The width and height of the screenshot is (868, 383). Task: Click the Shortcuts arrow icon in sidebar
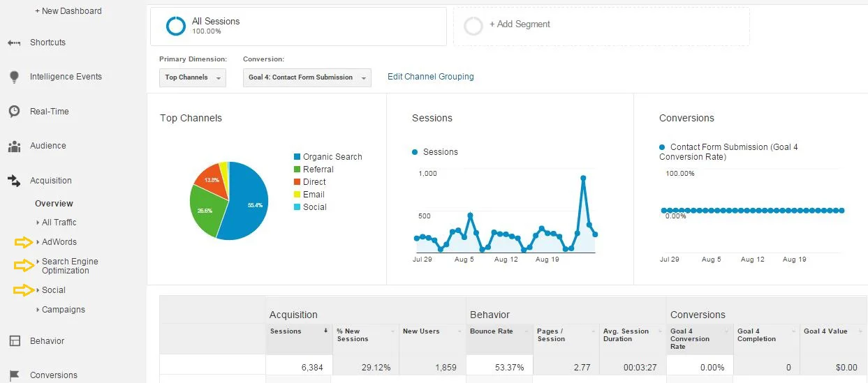tap(14, 43)
